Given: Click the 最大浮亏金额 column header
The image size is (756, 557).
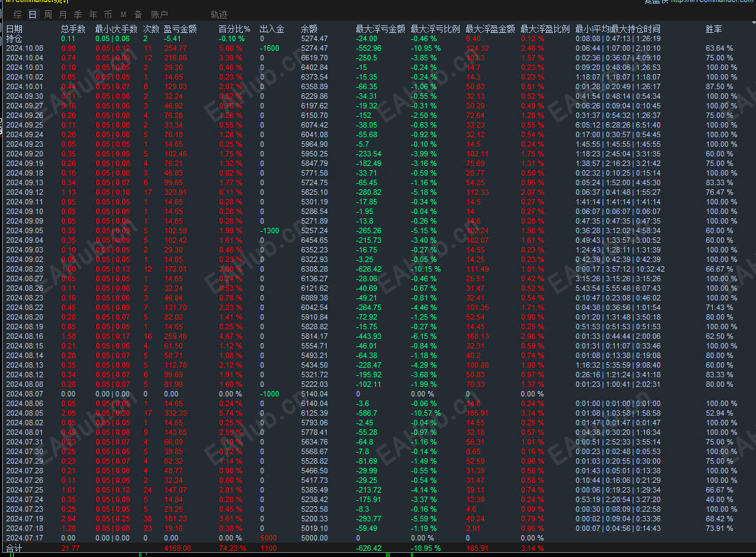Looking at the screenshot, I should pos(381,29).
